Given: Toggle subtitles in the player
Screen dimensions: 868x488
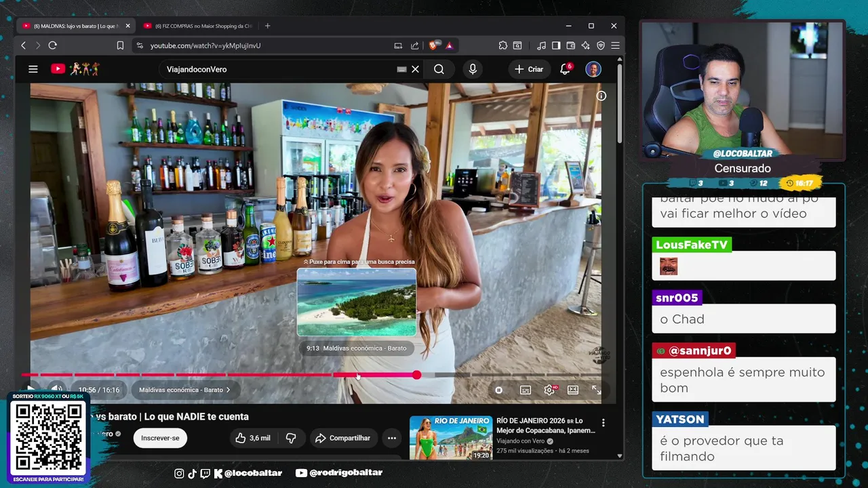Looking at the screenshot, I should (526, 390).
